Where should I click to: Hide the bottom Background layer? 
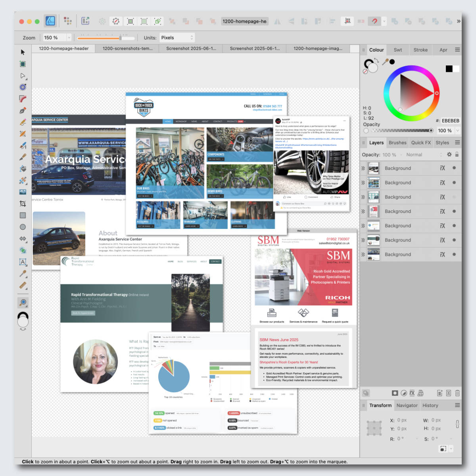[x=454, y=254]
